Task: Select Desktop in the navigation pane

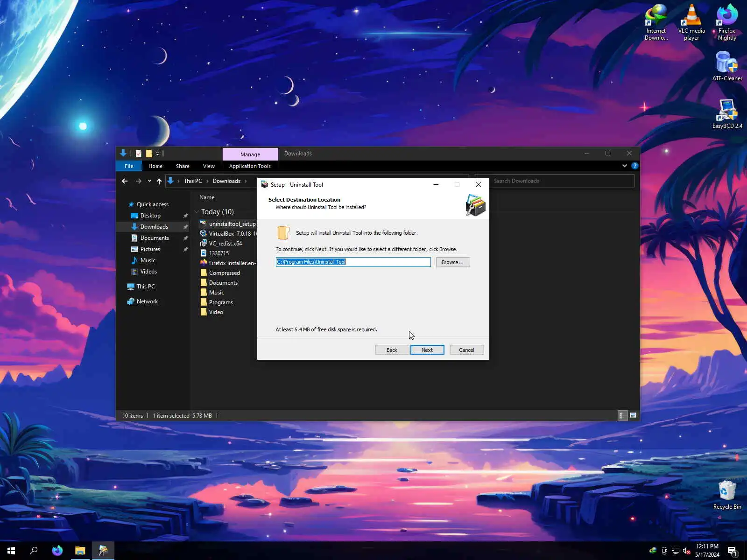Action: tap(150, 216)
